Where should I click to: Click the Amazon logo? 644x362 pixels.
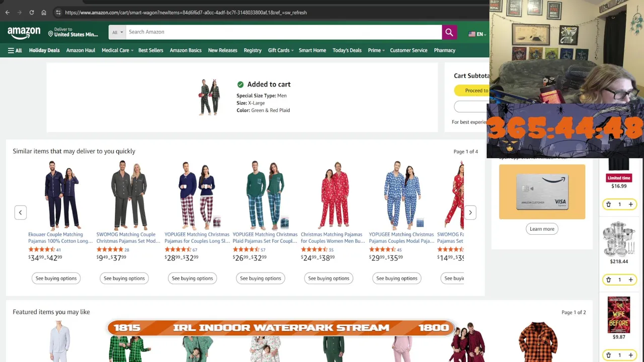tap(24, 33)
